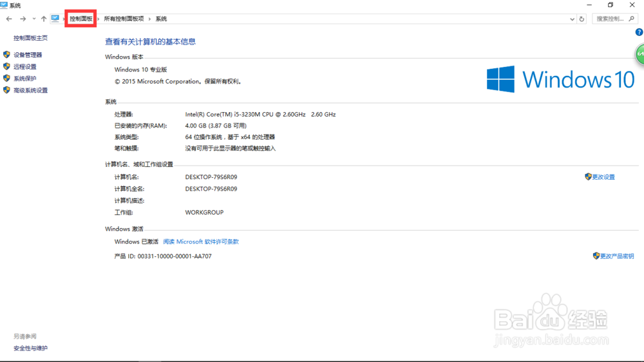Image resolution: width=644 pixels, height=362 pixels.
Task: Click 更改产品密钥 link
Action: [x=617, y=256]
